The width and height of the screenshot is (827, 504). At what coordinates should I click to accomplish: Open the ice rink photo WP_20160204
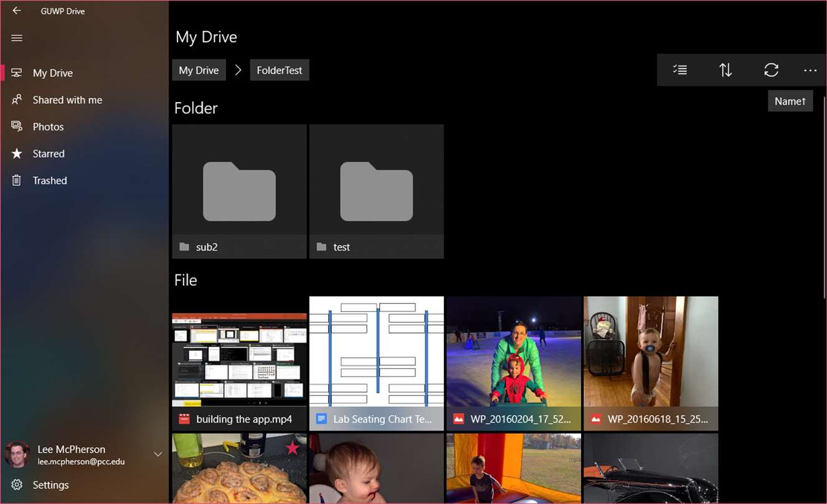pyautogui.click(x=514, y=363)
